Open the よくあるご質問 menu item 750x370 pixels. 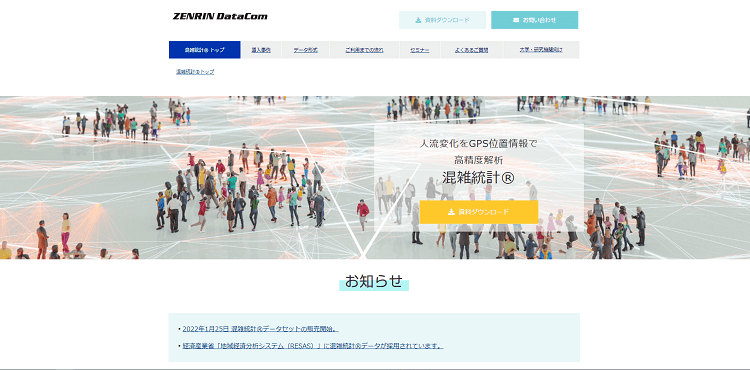pyautogui.click(x=472, y=50)
